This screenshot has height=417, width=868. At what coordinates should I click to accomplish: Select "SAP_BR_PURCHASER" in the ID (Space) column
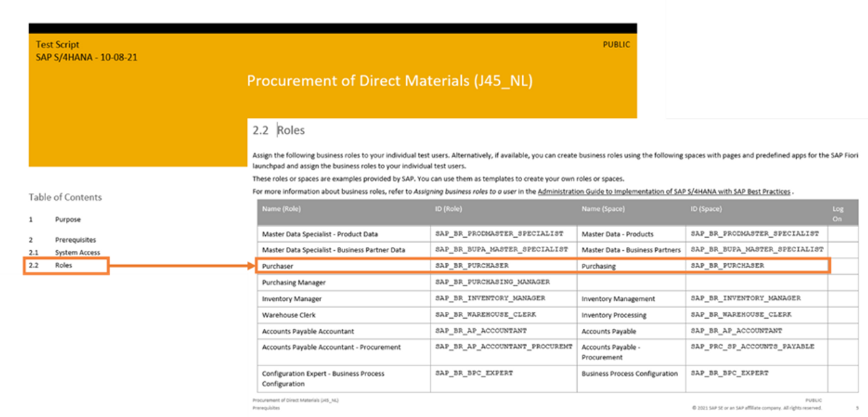(728, 266)
